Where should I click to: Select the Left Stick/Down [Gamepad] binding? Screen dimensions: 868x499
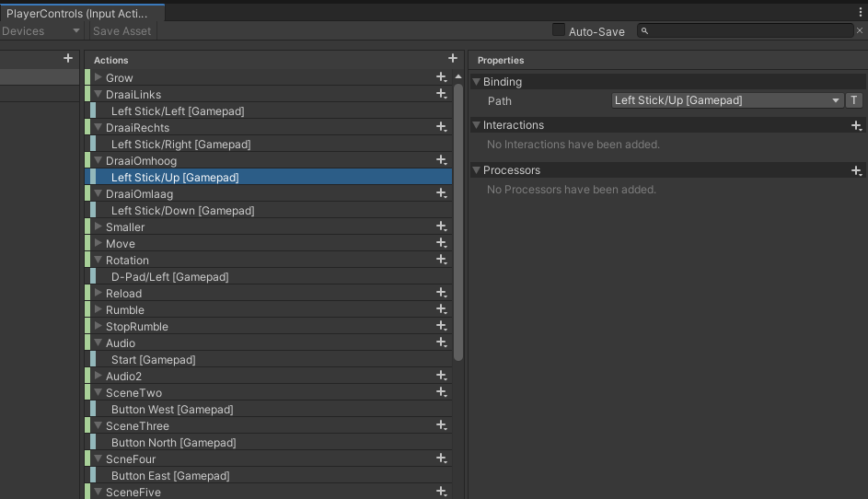click(x=182, y=211)
